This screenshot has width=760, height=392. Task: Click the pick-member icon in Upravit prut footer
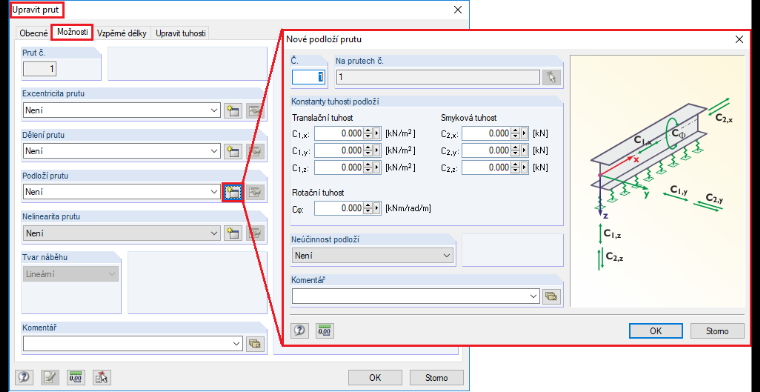(x=102, y=377)
